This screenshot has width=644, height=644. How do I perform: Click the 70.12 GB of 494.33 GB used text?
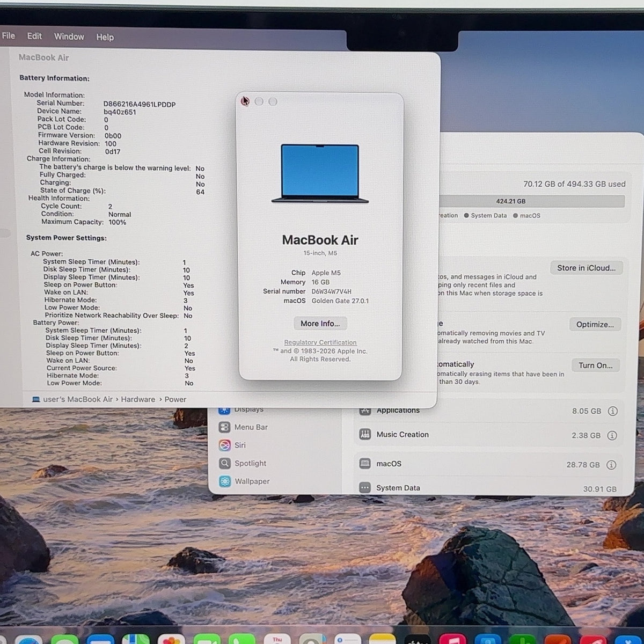pyautogui.click(x=574, y=184)
